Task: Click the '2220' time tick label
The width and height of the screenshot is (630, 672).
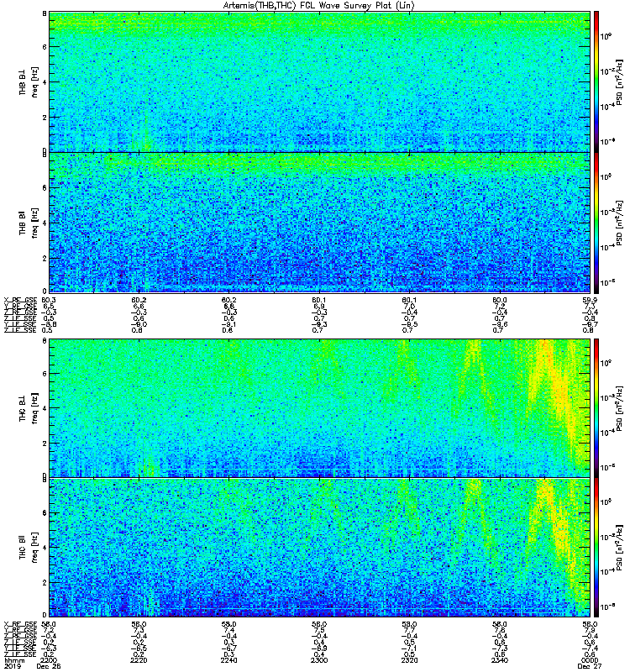Action: 139,660
